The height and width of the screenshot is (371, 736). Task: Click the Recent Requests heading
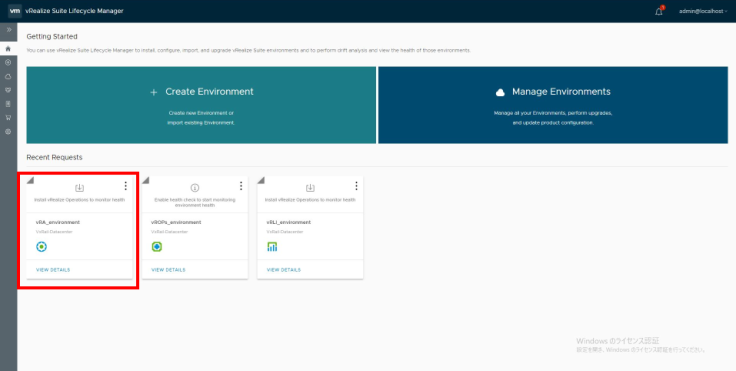(54, 157)
